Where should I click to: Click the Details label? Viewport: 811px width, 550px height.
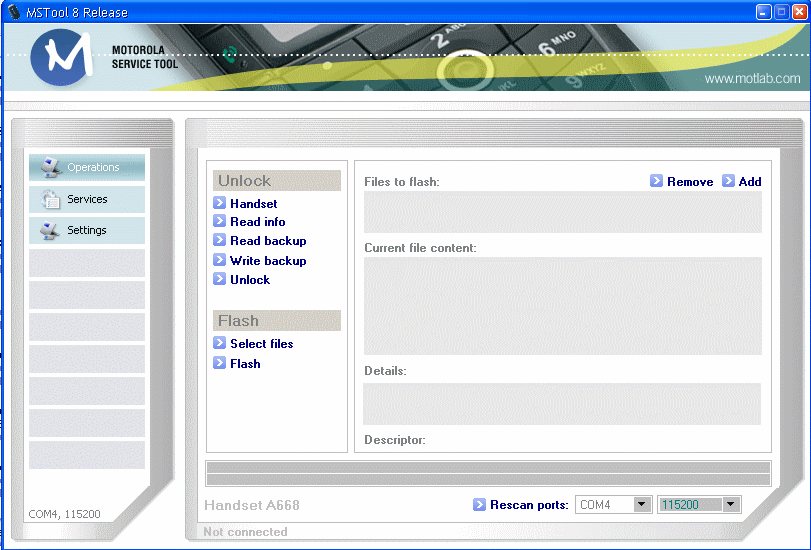tap(385, 371)
